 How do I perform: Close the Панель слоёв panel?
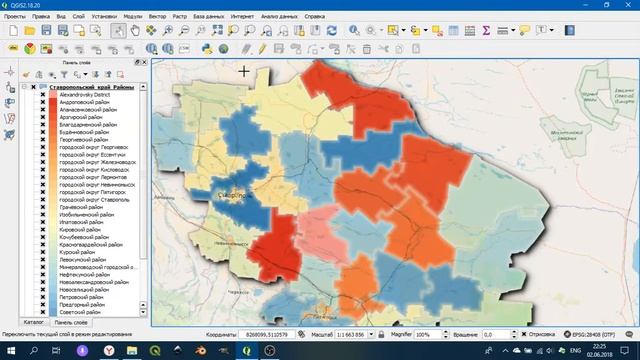tap(144, 62)
